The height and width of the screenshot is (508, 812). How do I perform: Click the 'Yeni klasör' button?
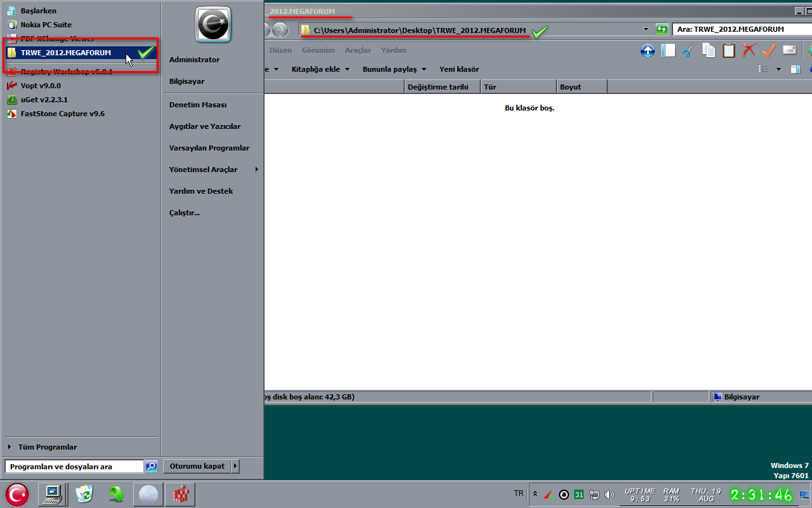point(459,69)
